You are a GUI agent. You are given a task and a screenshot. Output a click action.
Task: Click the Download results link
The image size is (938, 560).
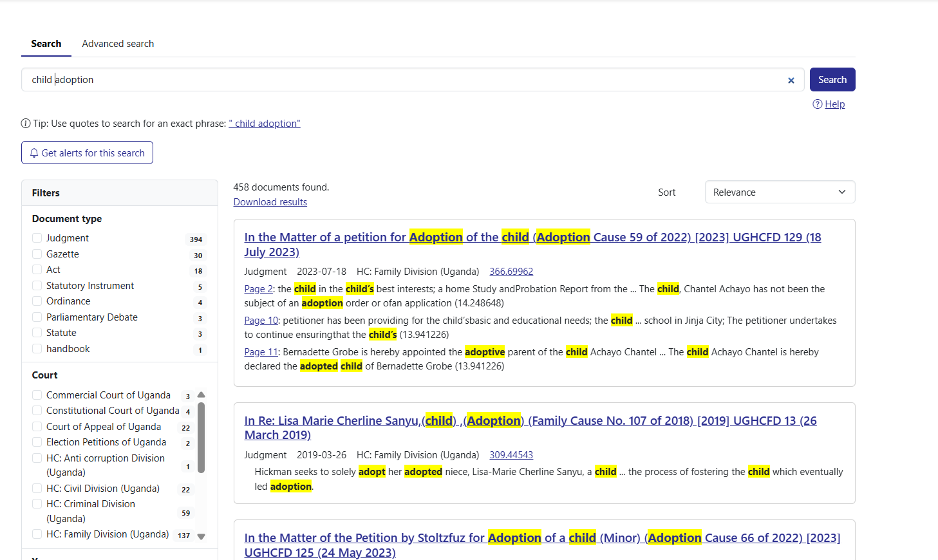270,202
